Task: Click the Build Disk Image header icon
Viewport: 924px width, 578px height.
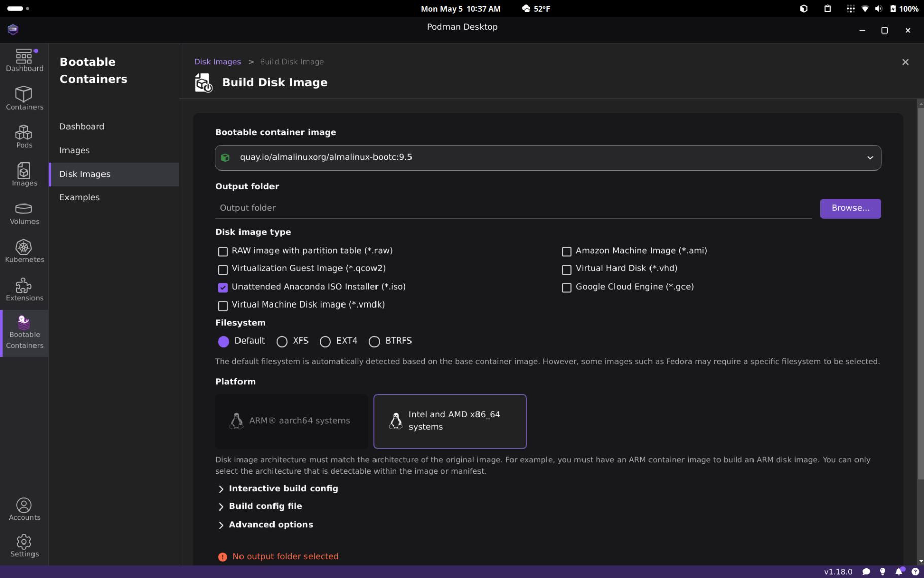Action: 203,83
